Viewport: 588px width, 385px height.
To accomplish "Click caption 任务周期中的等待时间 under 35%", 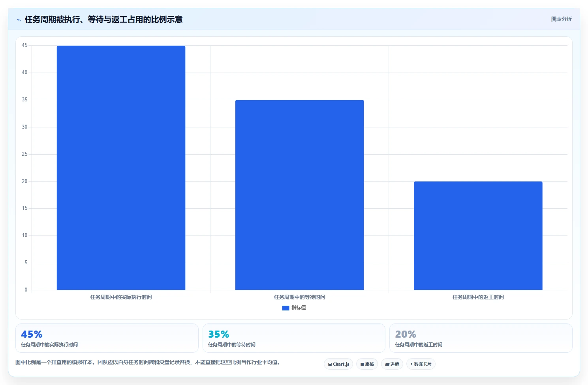I will coord(232,345).
